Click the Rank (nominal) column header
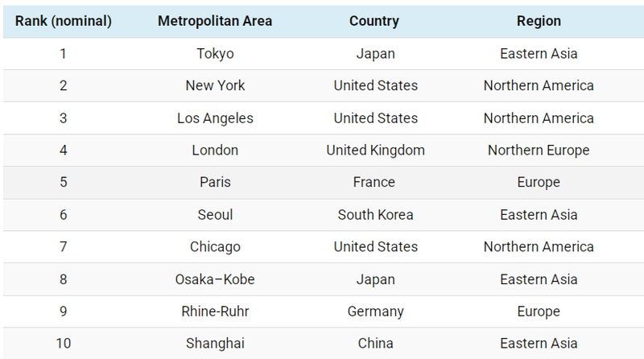 click(64, 21)
